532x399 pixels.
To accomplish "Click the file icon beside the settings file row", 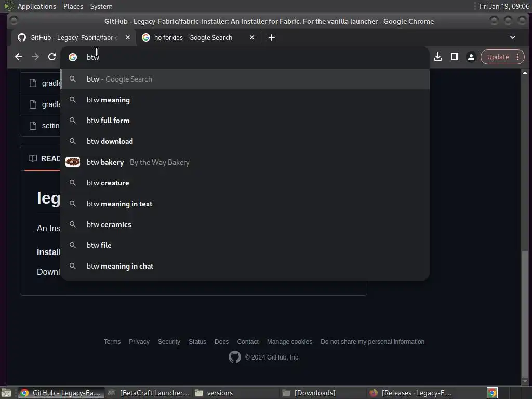I will 33,126.
